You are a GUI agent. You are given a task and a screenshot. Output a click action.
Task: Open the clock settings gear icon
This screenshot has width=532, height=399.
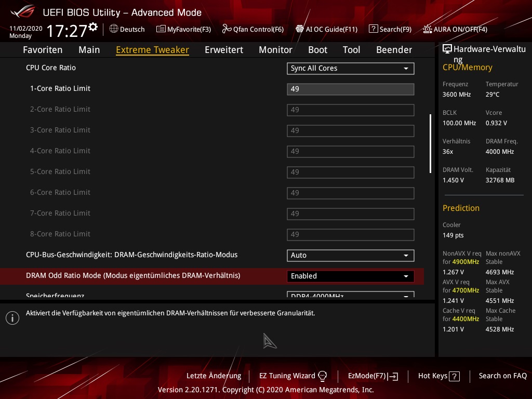[93, 27]
